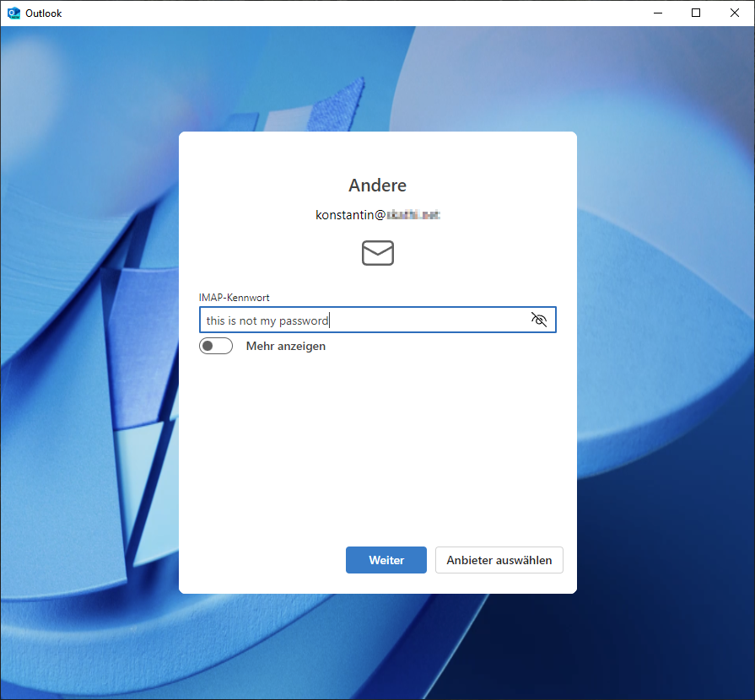Hide the password using the eye icon
This screenshot has width=755, height=700.
(x=539, y=320)
